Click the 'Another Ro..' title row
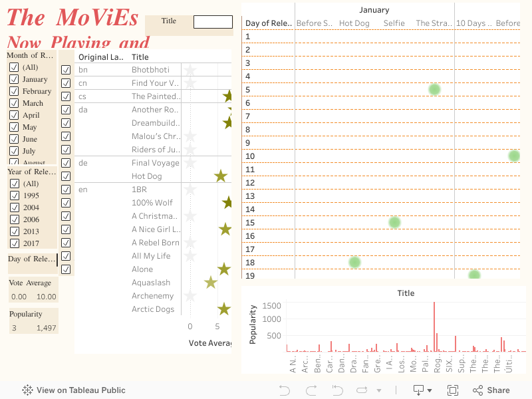Viewport: 532px width, 399px height. click(155, 110)
